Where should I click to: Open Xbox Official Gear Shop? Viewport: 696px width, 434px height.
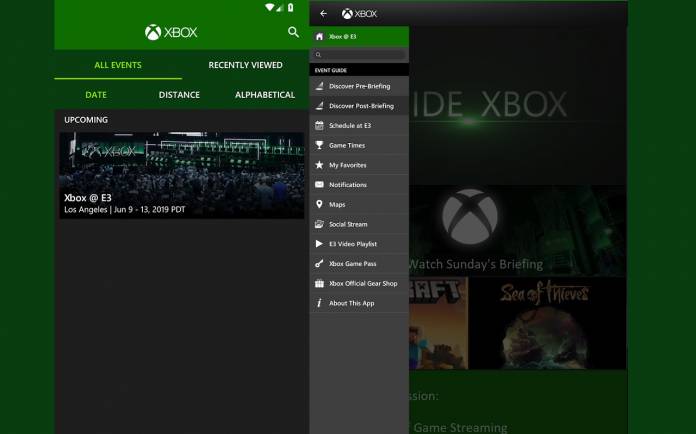359,283
